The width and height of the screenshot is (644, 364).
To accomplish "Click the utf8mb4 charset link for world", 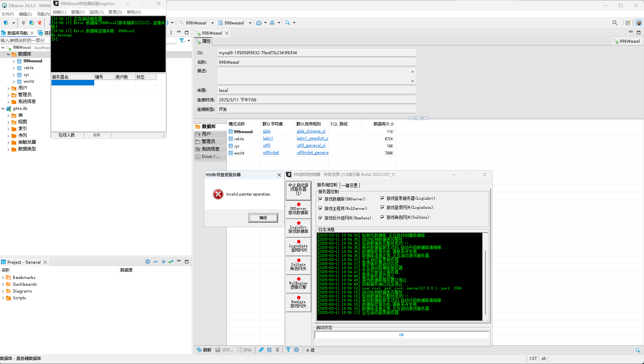I will click(x=271, y=153).
